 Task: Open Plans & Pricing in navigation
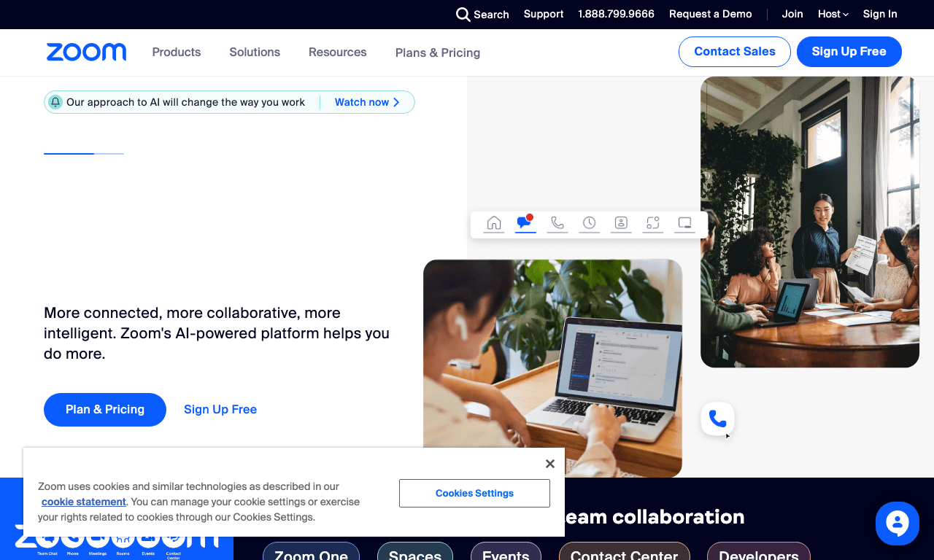click(438, 52)
